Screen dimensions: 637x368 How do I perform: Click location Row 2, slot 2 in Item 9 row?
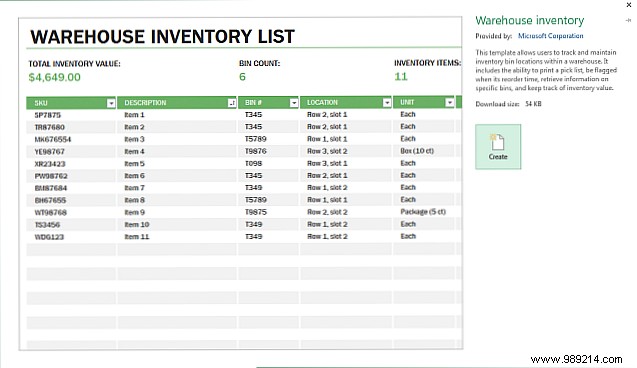point(327,212)
